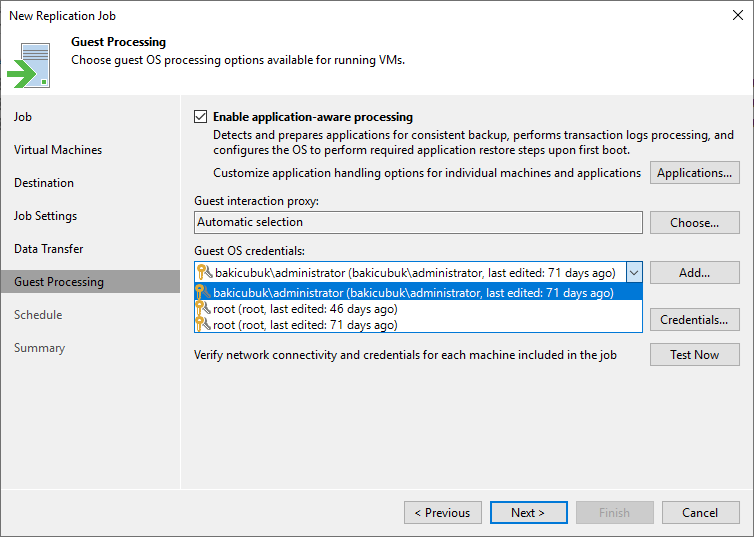Viewport: 754px width, 537px height.
Task: Open the Applications… settings button
Action: point(694,173)
